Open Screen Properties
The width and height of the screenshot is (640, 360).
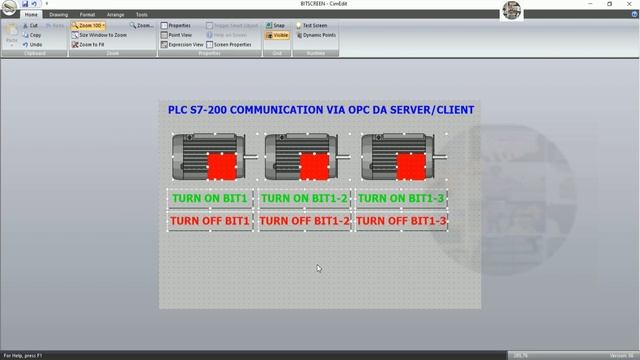pyautogui.click(x=229, y=44)
